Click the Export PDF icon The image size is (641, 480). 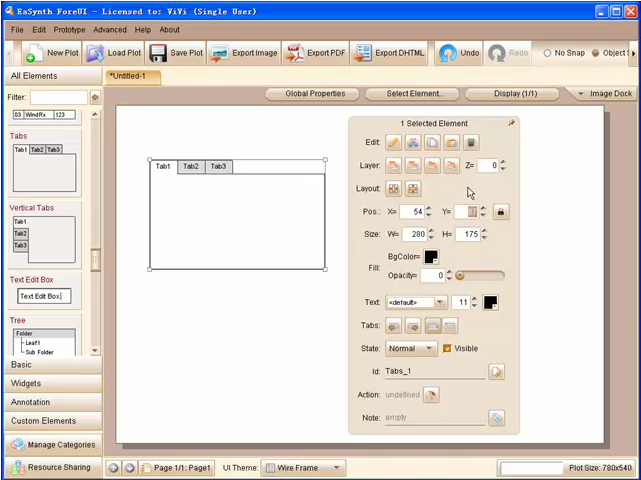295,53
